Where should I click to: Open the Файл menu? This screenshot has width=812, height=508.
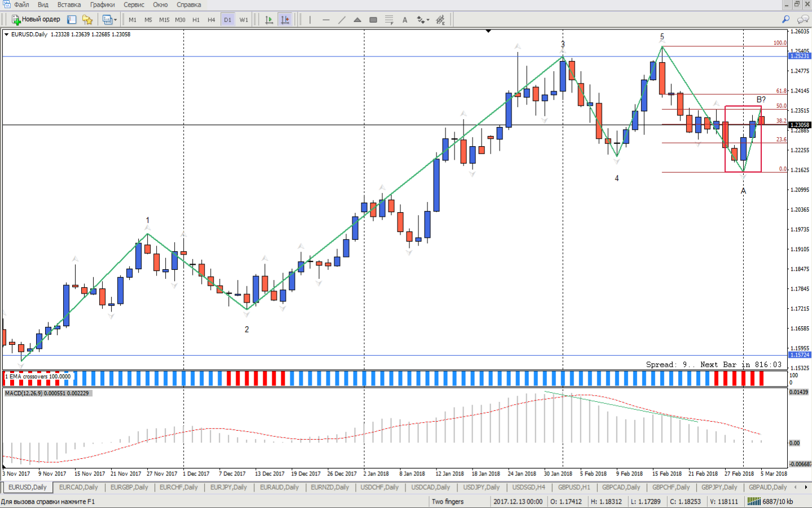[21, 5]
